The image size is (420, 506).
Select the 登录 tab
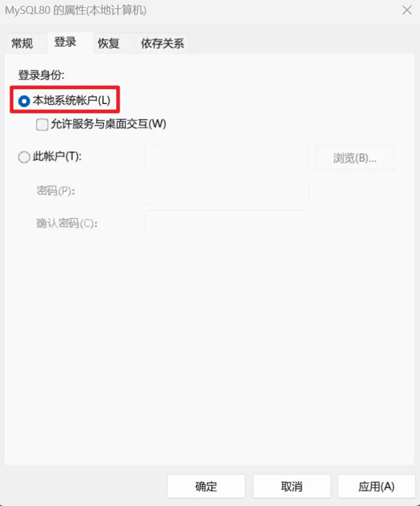coord(66,42)
